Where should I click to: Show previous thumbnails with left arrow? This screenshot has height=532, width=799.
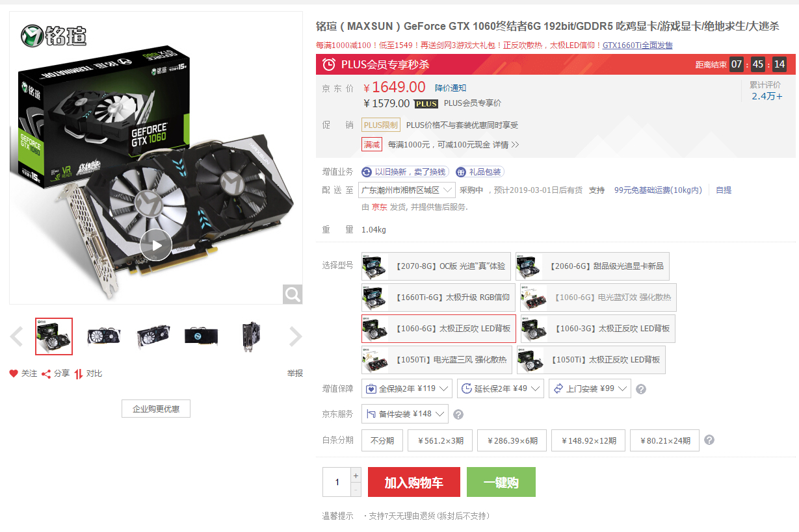[17, 336]
